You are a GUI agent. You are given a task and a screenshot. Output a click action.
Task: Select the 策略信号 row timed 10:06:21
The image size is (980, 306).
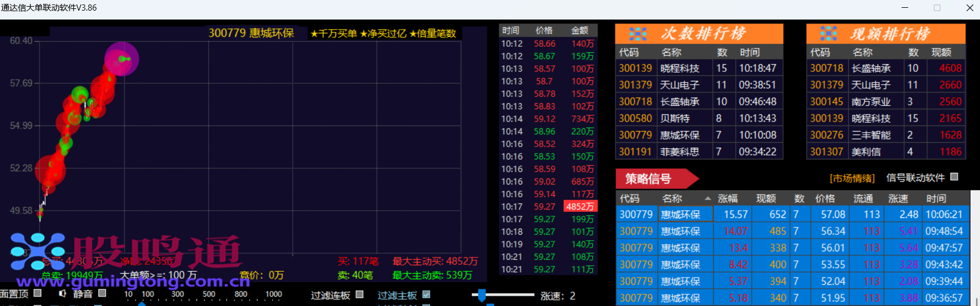coord(793,214)
